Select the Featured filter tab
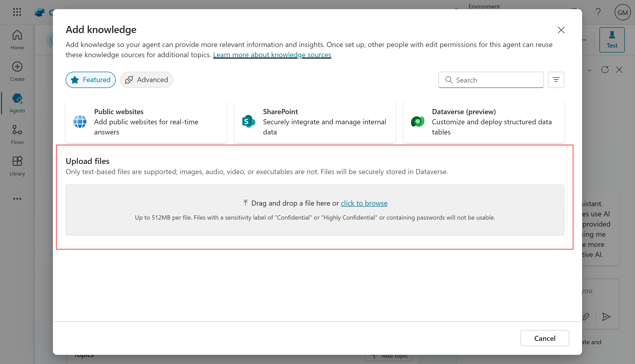This screenshot has height=364, width=635. pyautogui.click(x=91, y=80)
